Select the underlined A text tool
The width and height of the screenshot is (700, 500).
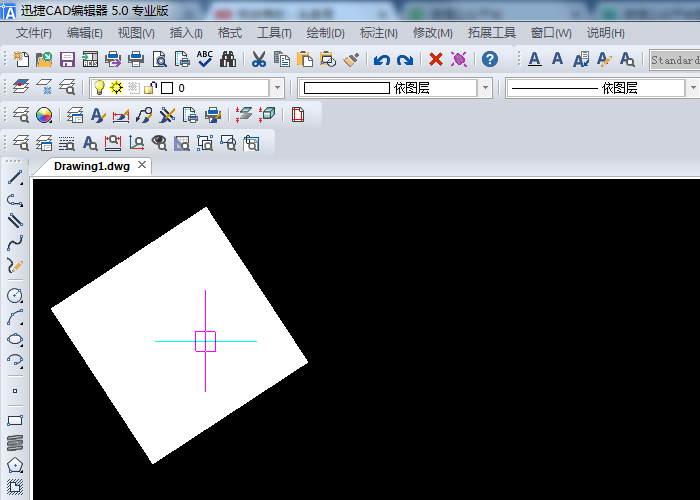tap(534, 59)
